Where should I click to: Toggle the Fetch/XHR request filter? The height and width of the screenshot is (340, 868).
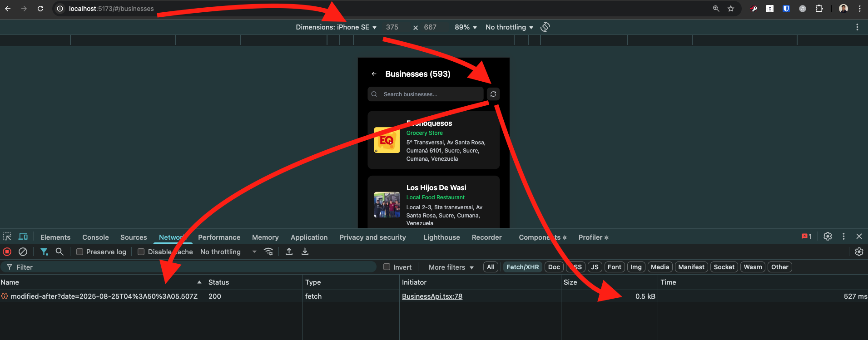click(522, 267)
